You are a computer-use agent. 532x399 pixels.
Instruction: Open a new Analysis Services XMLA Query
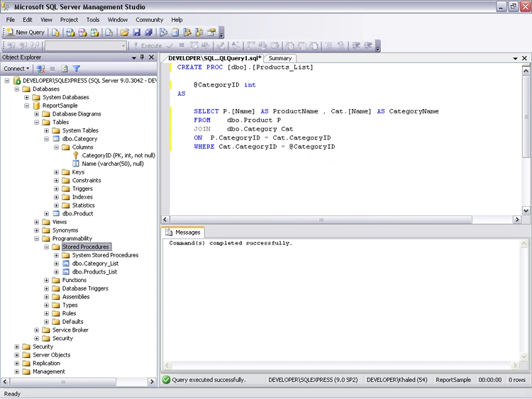[x=94, y=32]
